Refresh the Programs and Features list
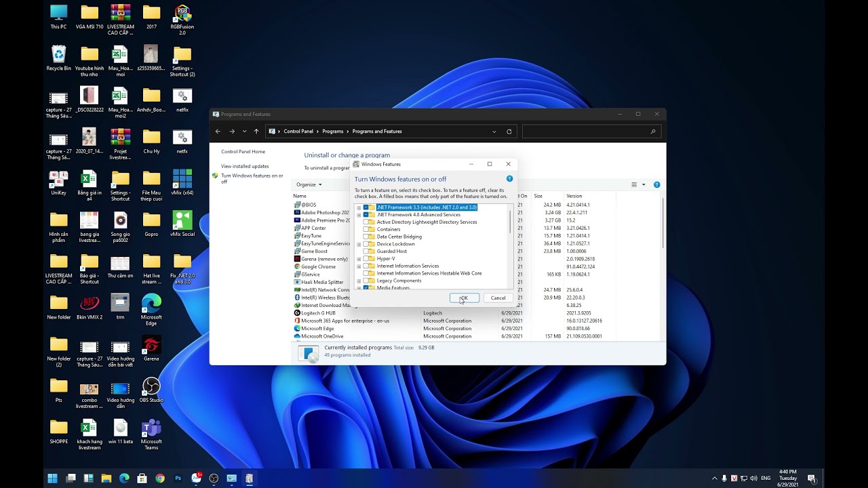Screen dimensions: 868x488 tap(509, 131)
